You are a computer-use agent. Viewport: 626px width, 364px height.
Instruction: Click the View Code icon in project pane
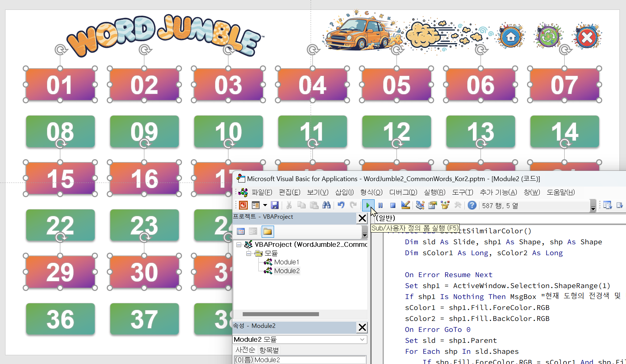pos(241,231)
